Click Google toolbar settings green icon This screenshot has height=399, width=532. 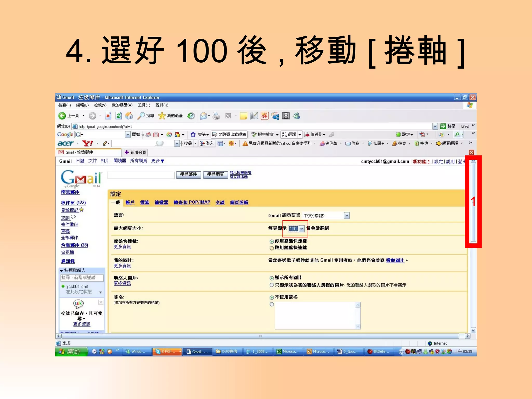coord(398,134)
